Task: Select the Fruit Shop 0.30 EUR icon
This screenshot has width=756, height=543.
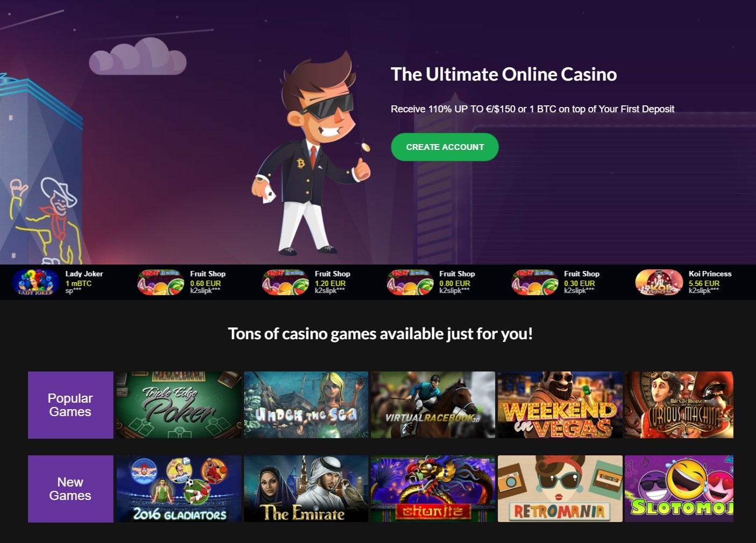Action: pyautogui.click(x=535, y=282)
